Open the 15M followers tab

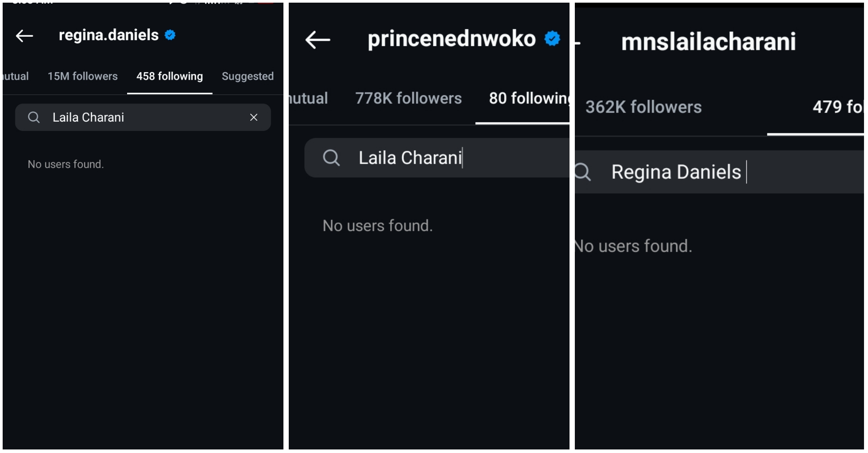pos(82,76)
